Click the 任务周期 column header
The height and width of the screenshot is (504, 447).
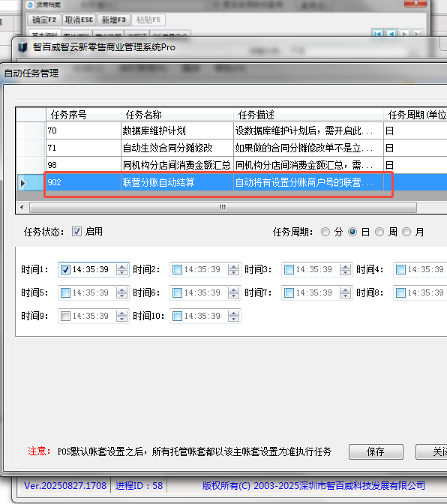415,115
